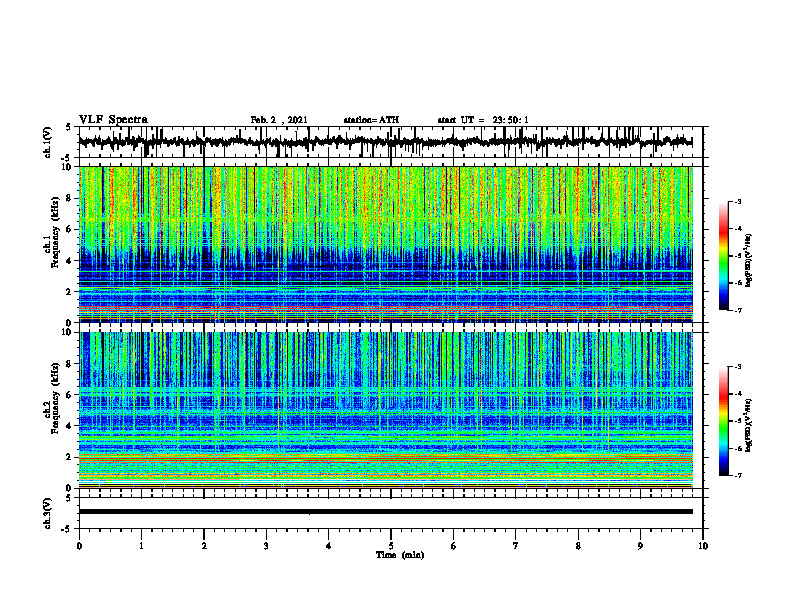Click time axis tick label "3"
The image size is (792, 612).
(266, 546)
